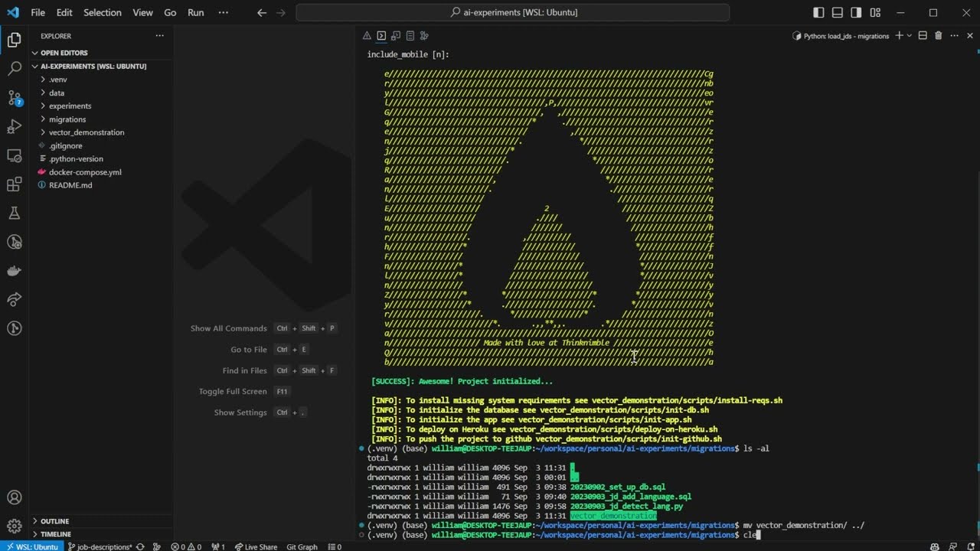Open the Ports panel icon
This screenshot has height=551, width=980.
coord(425,36)
